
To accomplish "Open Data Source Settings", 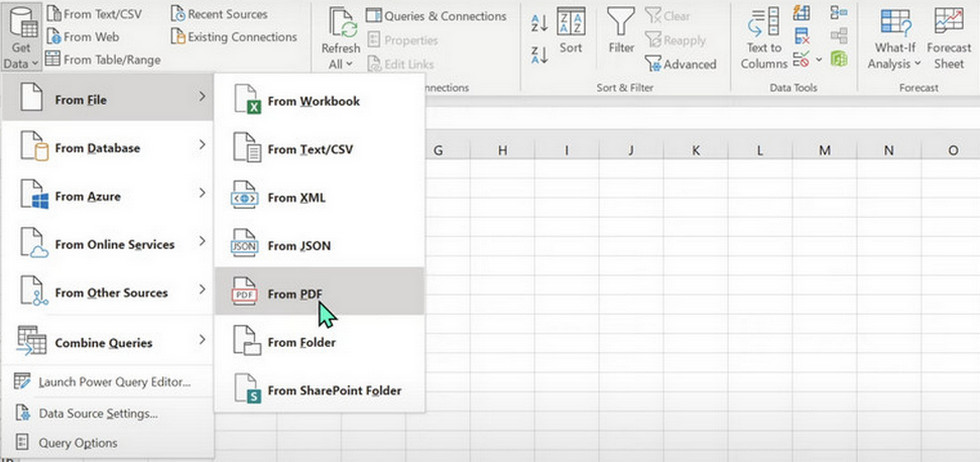I will [108, 413].
